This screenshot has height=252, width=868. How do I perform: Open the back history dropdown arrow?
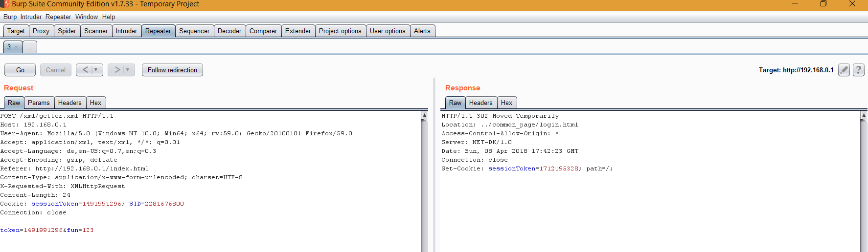tap(96, 70)
